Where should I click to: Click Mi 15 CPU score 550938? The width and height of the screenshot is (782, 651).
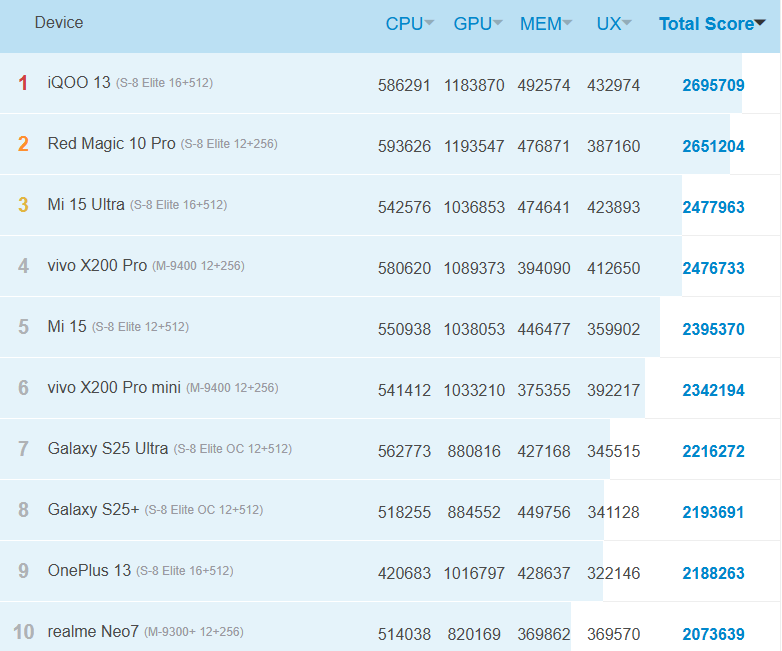(x=404, y=329)
